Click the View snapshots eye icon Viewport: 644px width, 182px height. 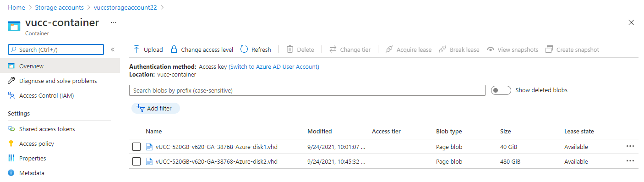[491, 50]
